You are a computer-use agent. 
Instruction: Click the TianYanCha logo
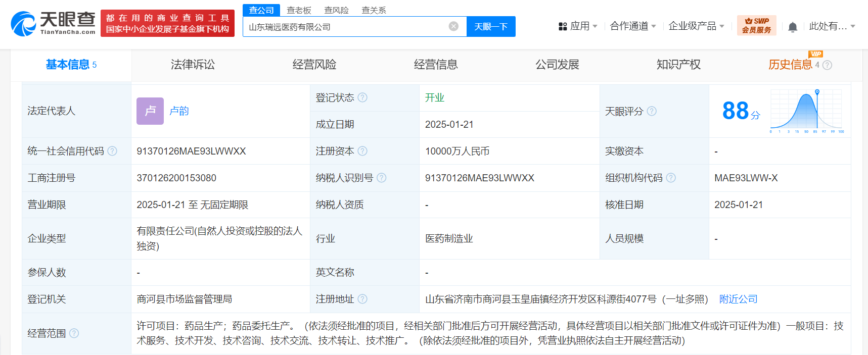click(53, 23)
